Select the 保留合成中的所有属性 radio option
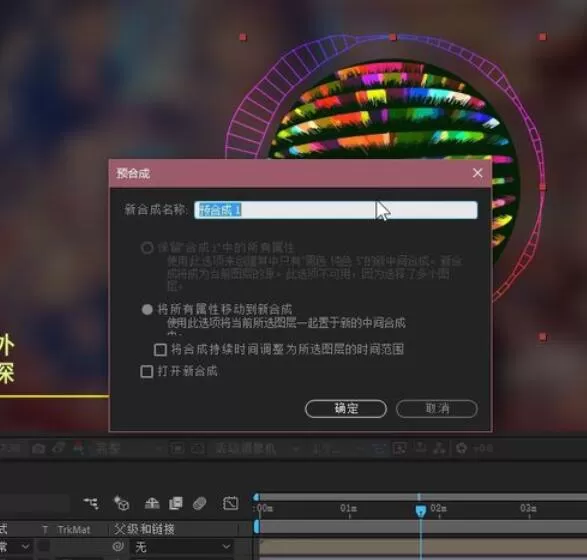The image size is (587, 560). click(147, 248)
